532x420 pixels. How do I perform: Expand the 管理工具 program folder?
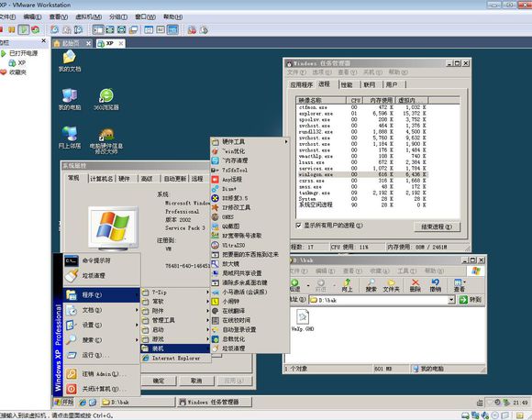[175, 320]
